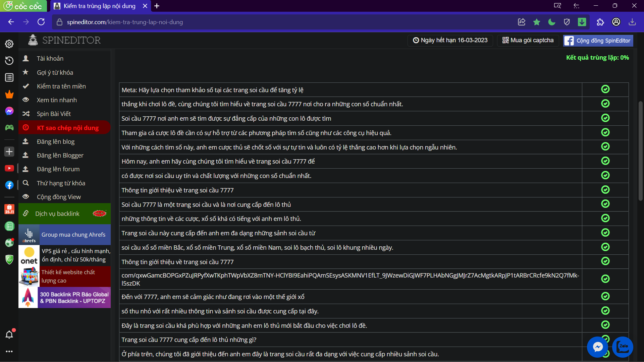Viewport: 644px width, 362px height.
Task: Open browser history clock icon
Action: (x=9, y=60)
